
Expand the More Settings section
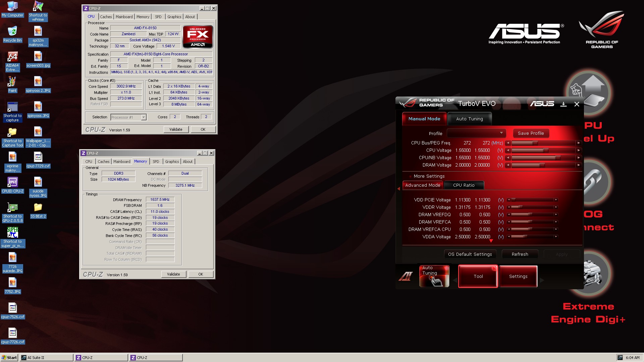pos(429,176)
